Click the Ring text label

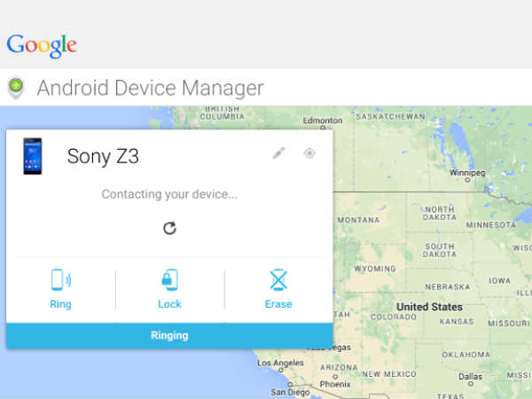60,304
